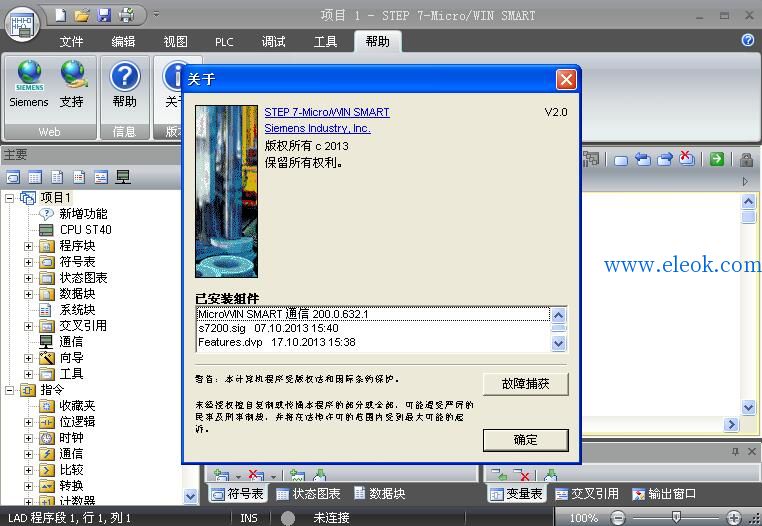
Task: Click the zoom in plus button
Action: pos(734,518)
